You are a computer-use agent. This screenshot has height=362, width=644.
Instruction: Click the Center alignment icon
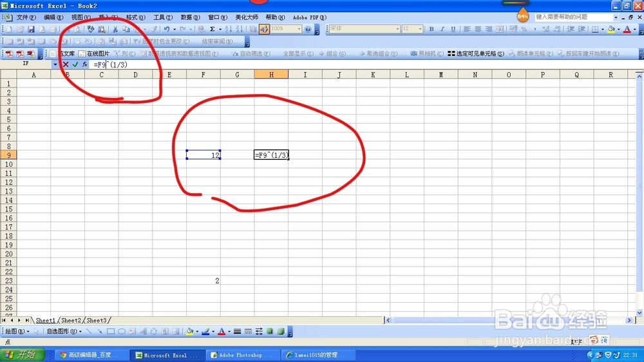click(x=478, y=29)
